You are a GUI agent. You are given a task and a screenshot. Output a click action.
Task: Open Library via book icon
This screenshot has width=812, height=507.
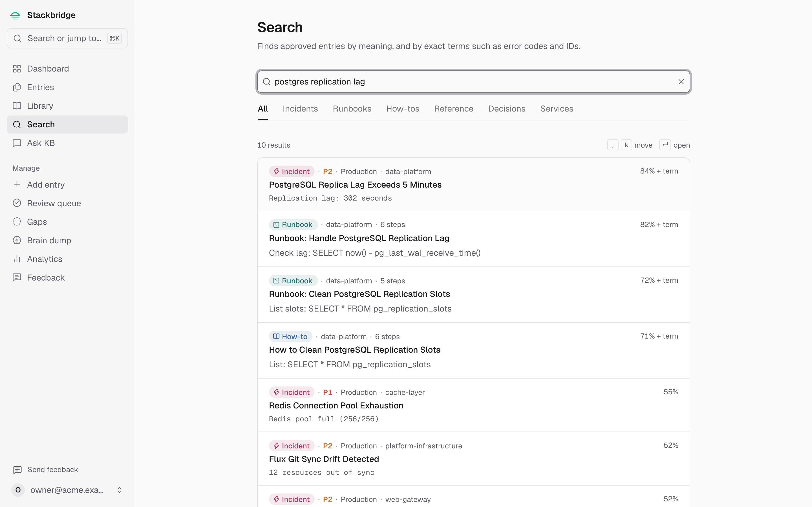(17, 106)
